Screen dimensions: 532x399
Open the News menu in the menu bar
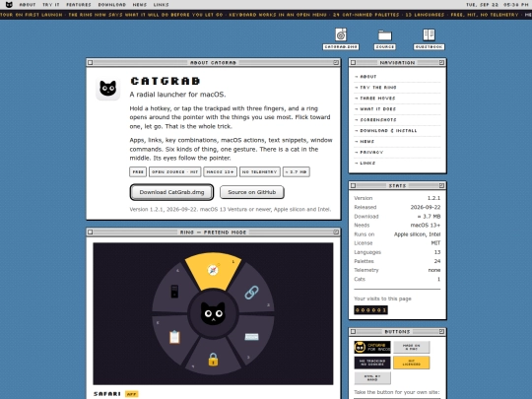[140, 5]
